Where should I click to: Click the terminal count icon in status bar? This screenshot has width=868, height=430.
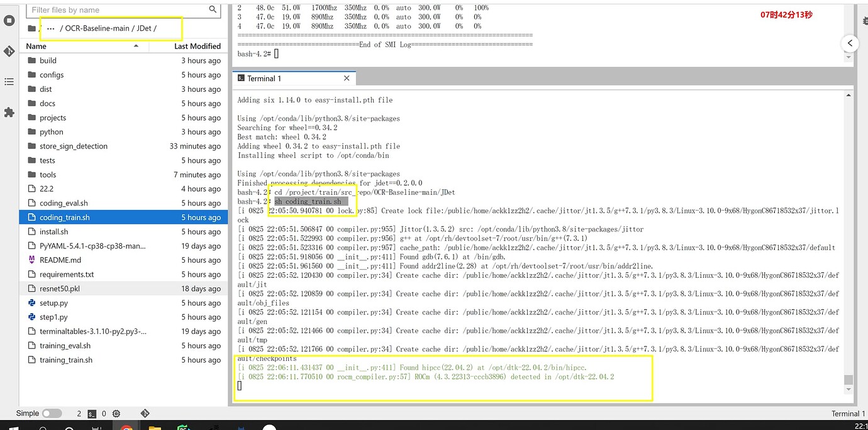[x=92, y=414]
